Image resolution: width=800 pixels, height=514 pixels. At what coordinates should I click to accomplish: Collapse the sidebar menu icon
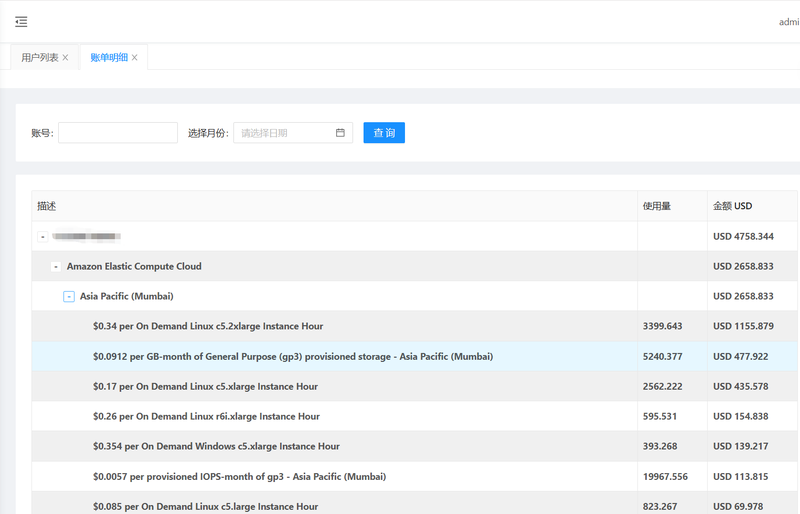click(x=21, y=21)
